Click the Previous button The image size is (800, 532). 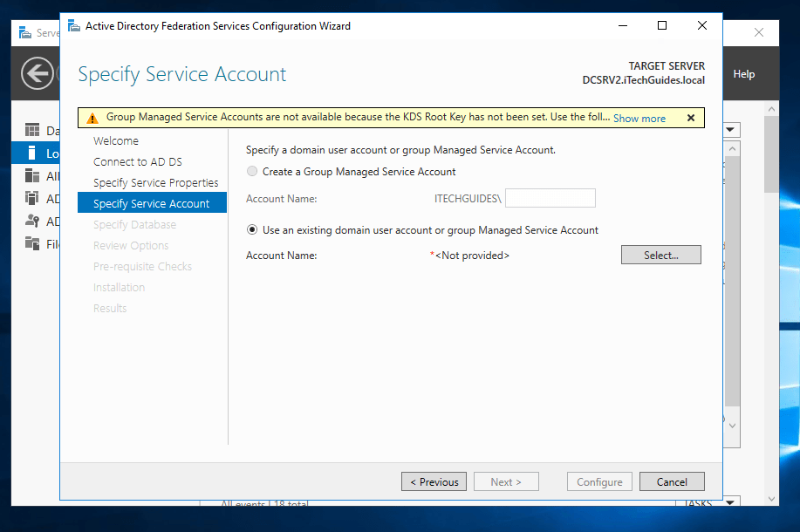(x=434, y=481)
